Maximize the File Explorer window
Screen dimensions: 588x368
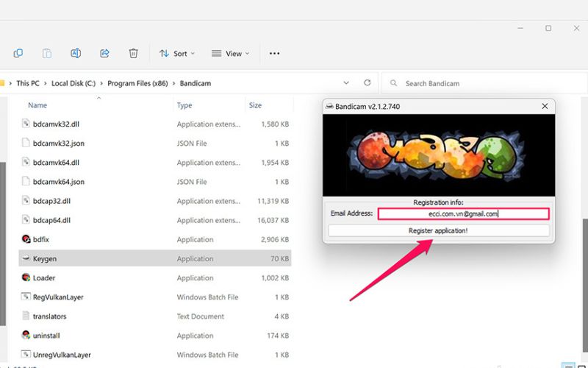(x=548, y=28)
